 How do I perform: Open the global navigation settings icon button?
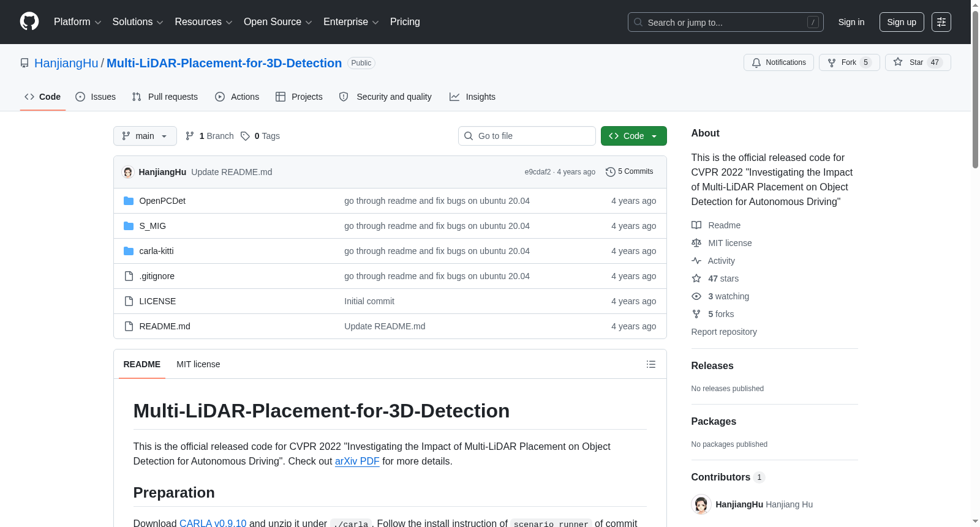pyautogui.click(x=941, y=22)
